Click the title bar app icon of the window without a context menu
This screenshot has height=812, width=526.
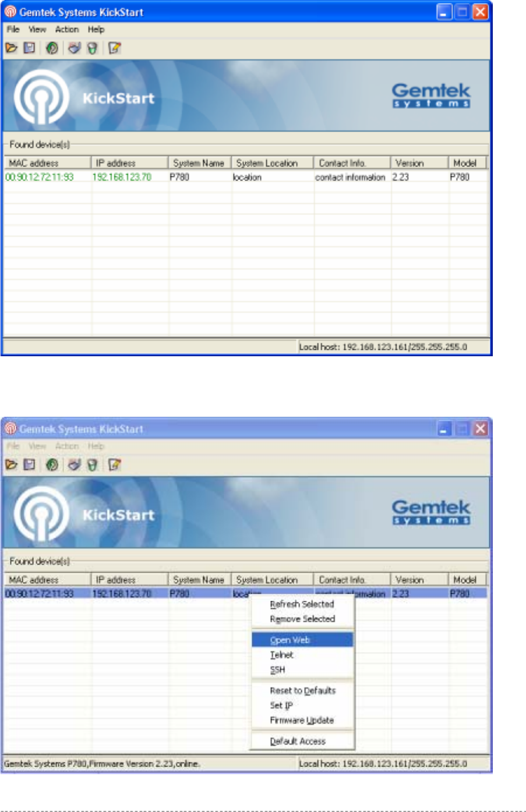tap(10, 12)
